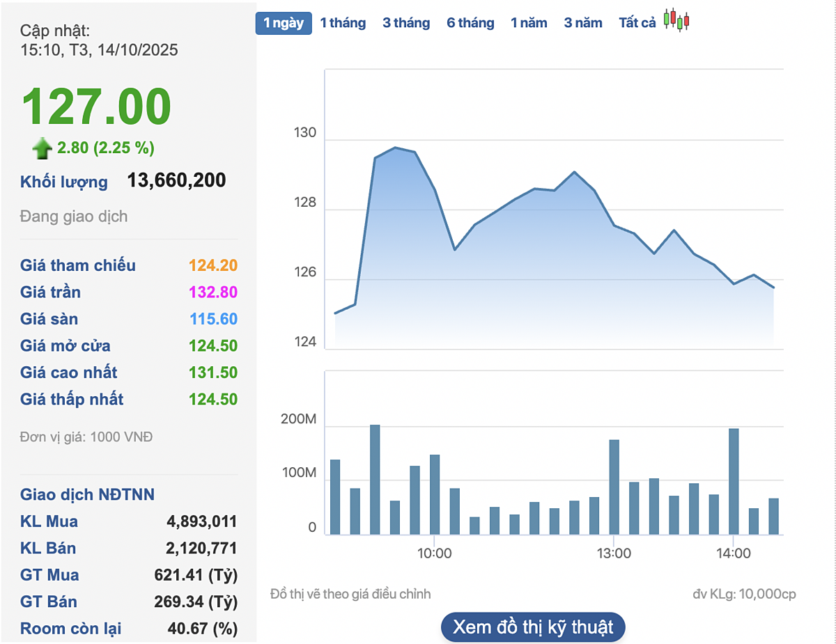
Task: Show the "3 tháng" chart range
Action: pyautogui.click(x=406, y=23)
